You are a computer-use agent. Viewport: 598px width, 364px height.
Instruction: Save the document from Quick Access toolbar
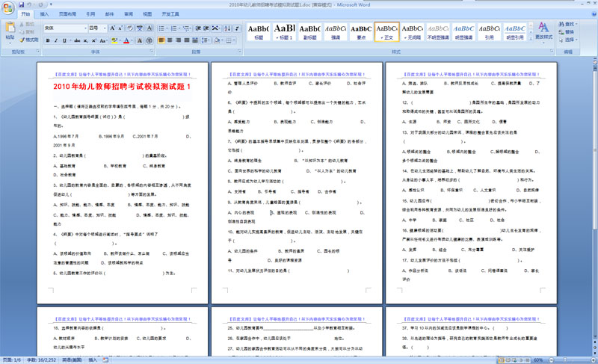coord(22,5)
